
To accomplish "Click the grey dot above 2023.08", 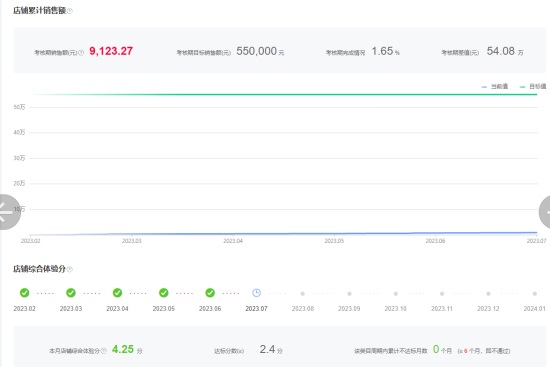I will click(x=303, y=294).
